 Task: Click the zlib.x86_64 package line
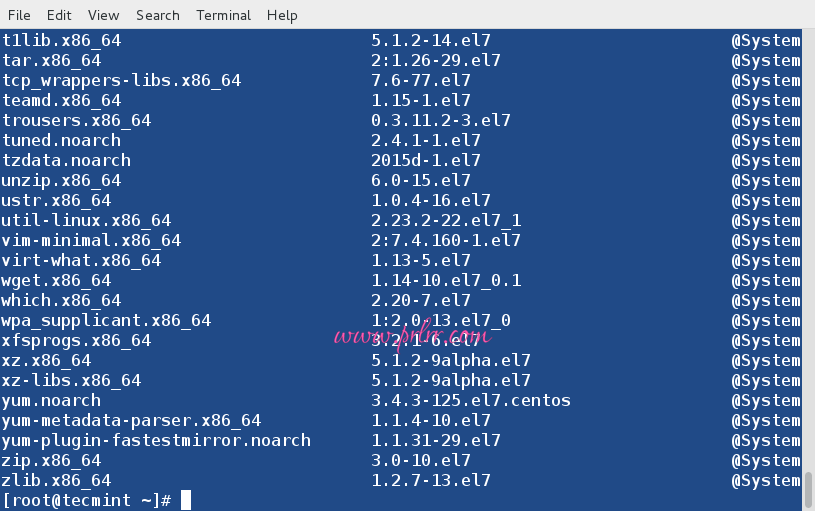pyautogui.click(x=56, y=480)
